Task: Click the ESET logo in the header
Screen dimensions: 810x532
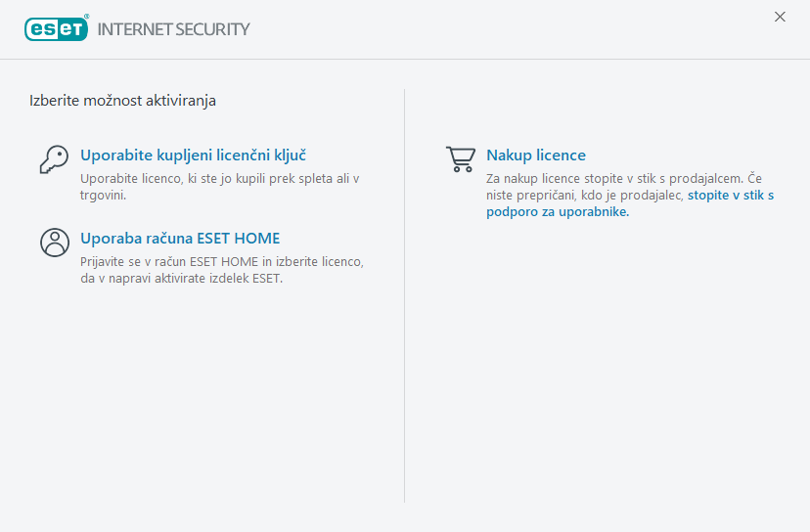Action: (x=56, y=28)
